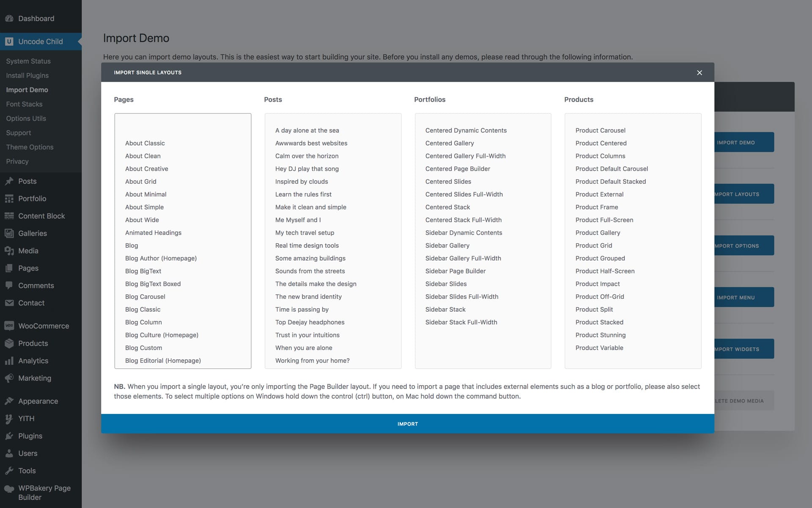
Task: Pick Sidebar Gallery in Portfolios list
Action: coord(447,245)
